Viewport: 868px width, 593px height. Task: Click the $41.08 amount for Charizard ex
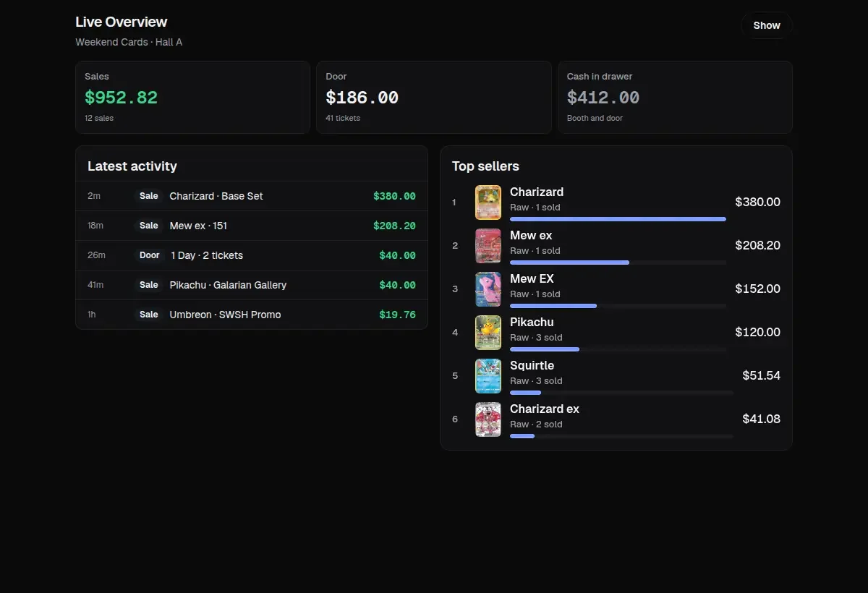tap(761, 419)
